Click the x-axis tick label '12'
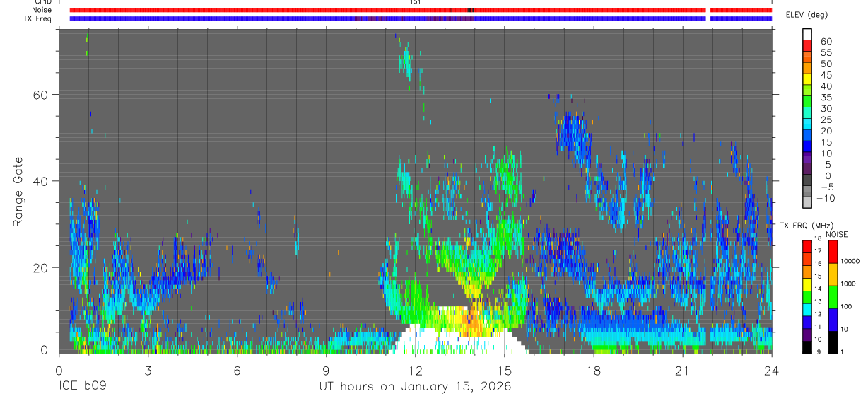This screenshot has height=401, width=868. tap(416, 371)
